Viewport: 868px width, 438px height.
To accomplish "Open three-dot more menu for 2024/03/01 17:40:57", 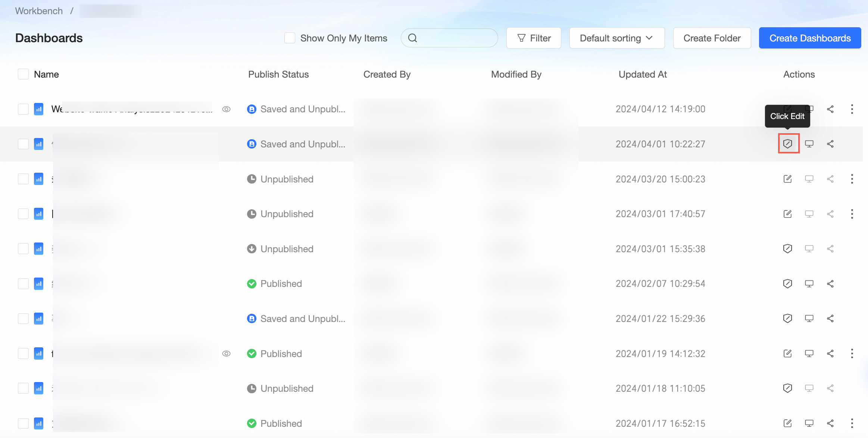I will [x=852, y=214].
